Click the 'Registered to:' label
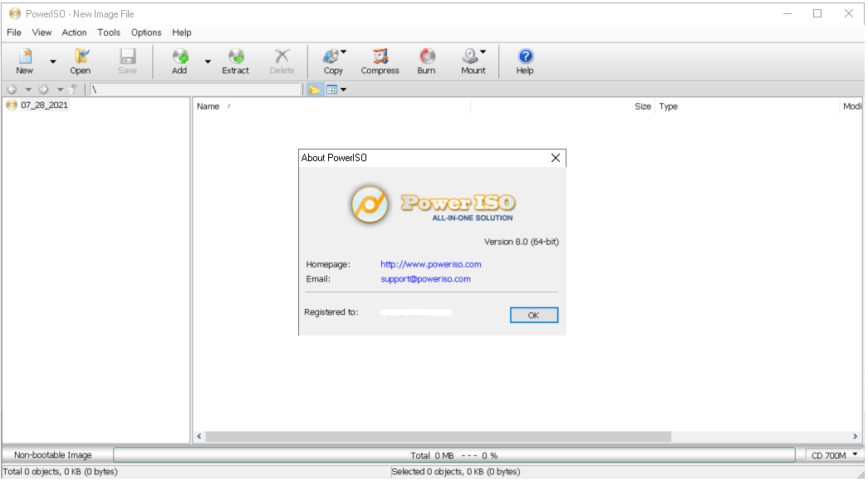Viewport: 868px width, 481px height. [331, 312]
